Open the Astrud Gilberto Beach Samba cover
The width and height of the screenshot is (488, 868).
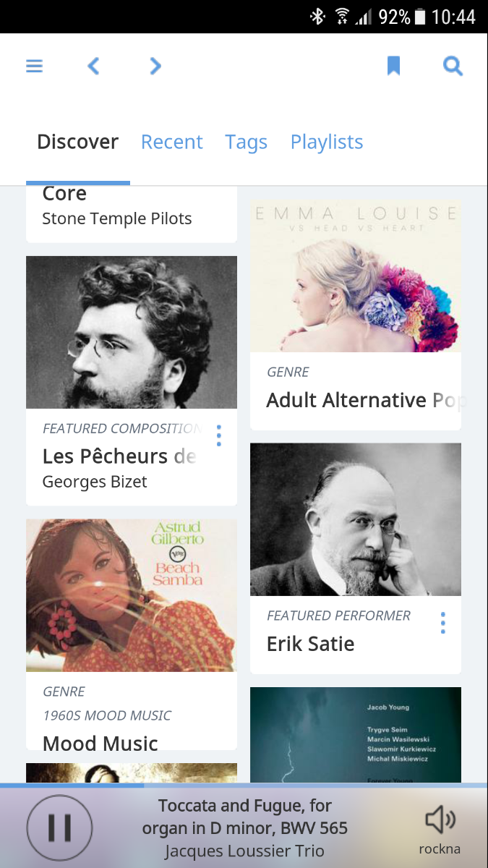pyautogui.click(x=132, y=595)
